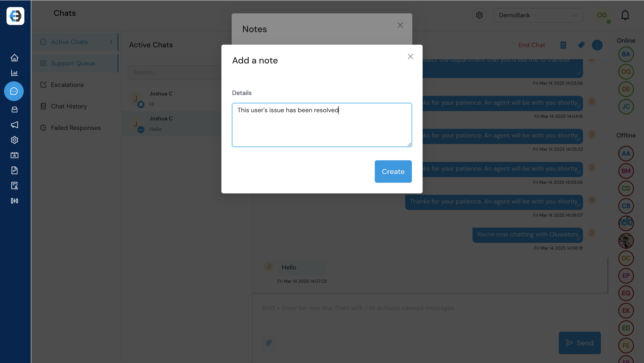Select offline agent CD avatar
Image resolution: width=644 pixels, height=363 pixels.
click(626, 188)
